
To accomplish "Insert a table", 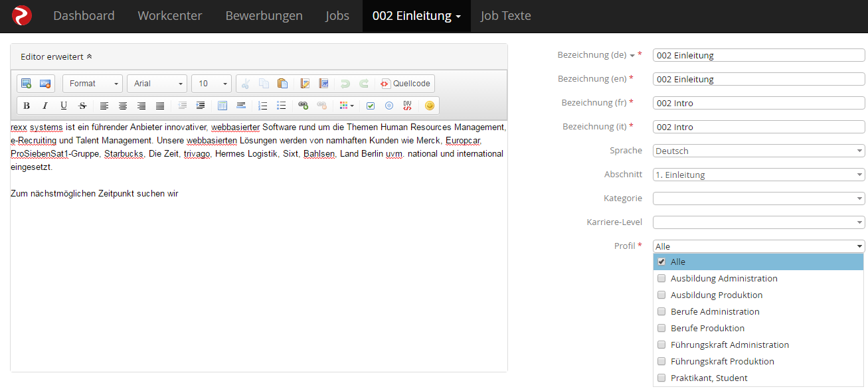I will click(x=222, y=106).
